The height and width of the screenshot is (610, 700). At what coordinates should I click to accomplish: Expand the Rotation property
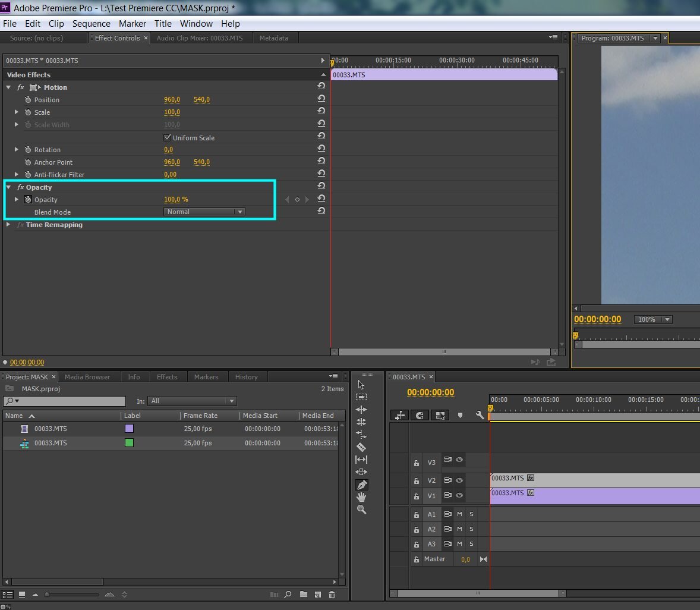17,150
